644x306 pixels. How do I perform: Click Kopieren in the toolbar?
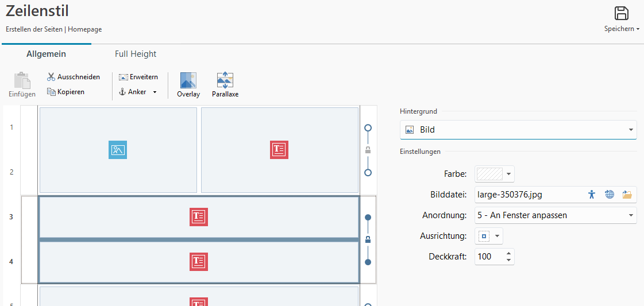pyautogui.click(x=65, y=92)
